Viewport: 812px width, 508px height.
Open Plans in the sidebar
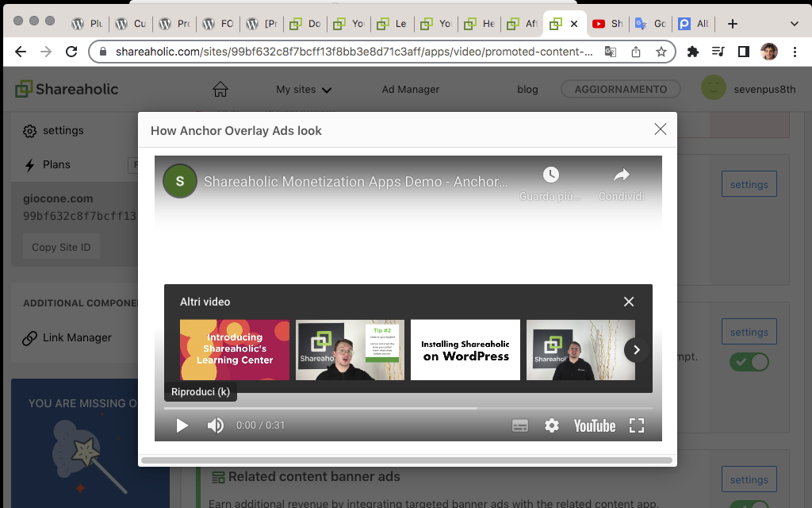click(47, 165)
